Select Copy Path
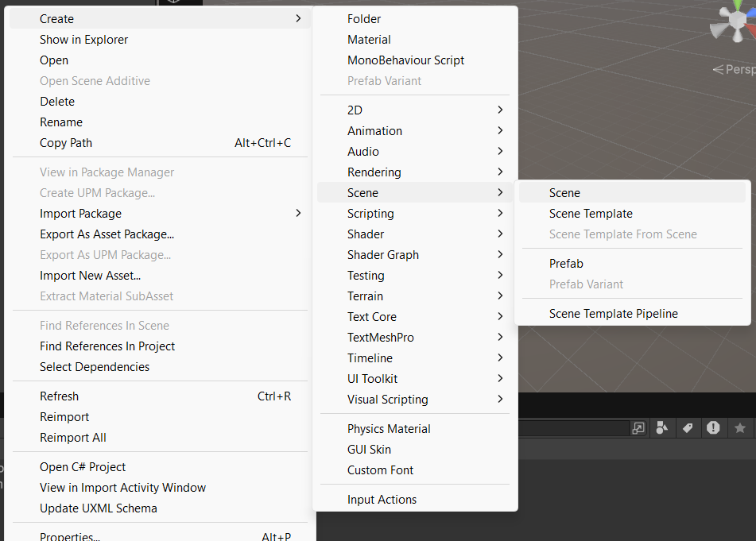Screen dimensions: 756x541 point(160,143)
